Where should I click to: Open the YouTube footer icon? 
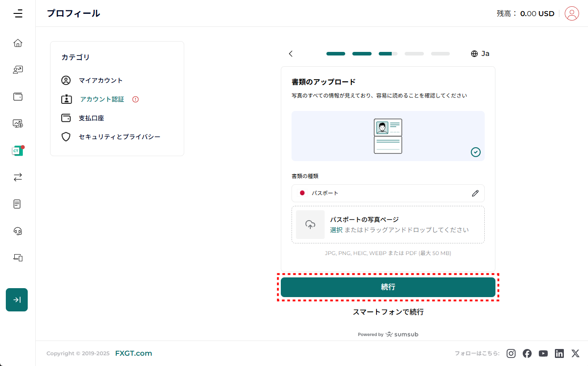point(543,353)
